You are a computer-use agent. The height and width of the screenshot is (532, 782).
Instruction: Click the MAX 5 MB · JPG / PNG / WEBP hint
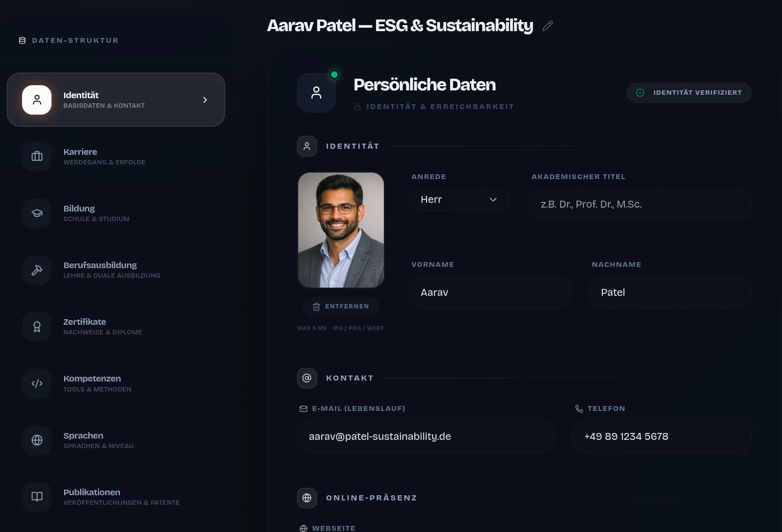pyautogui.click(x=341, y=328)
